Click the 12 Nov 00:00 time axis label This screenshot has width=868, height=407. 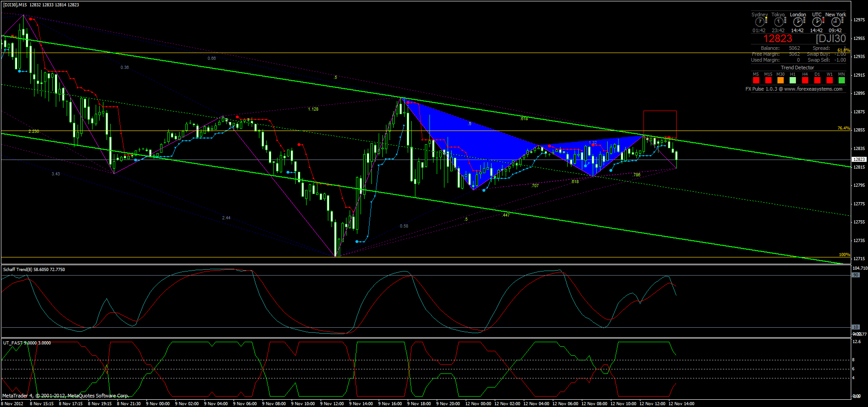(478, 404)
